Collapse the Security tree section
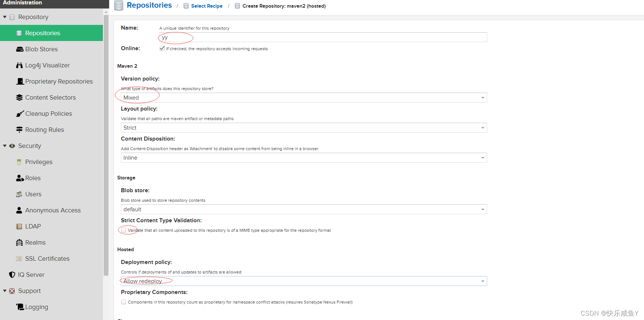 [5, 146]
